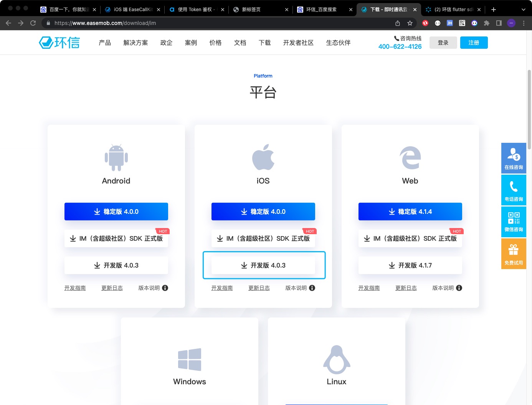Open the 在线咨询 online consultation widget
The image size is (532, 405).
514,158
